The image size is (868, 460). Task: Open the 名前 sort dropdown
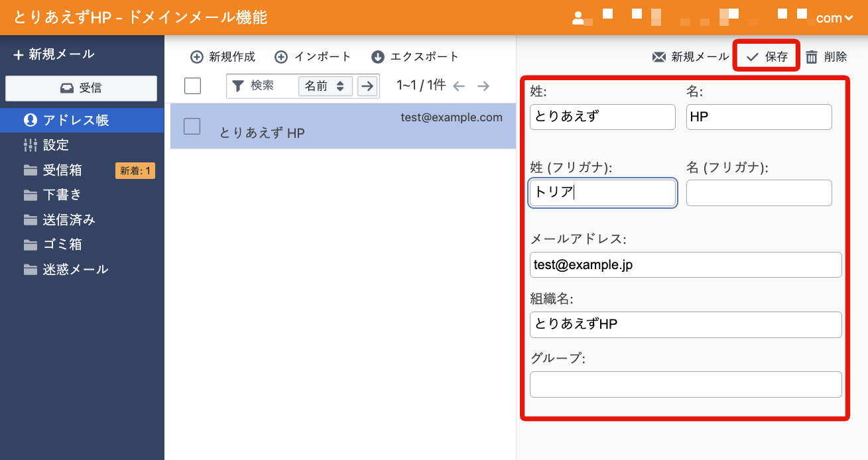tap(325, 86)
